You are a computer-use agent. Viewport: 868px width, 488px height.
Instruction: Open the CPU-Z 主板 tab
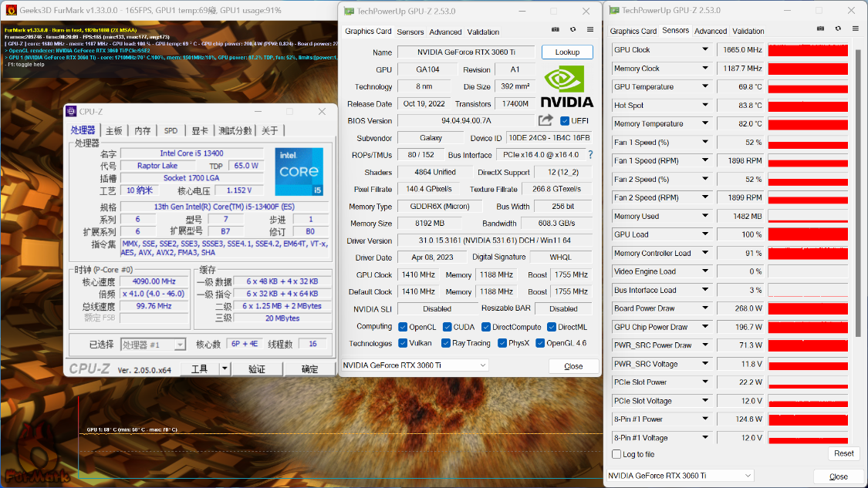click(114, 130)
